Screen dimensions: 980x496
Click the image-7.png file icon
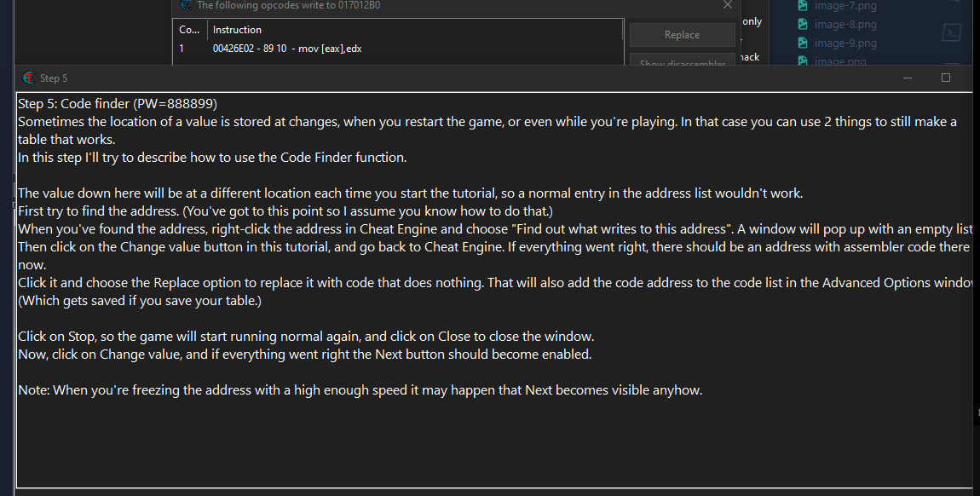pyautogui.click(x=803, y=6)
